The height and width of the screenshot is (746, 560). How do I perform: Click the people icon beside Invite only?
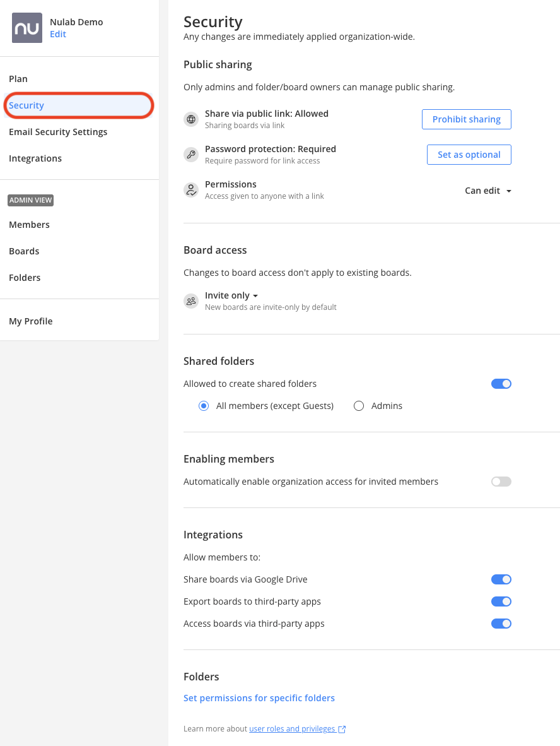(x=191, y=300)
